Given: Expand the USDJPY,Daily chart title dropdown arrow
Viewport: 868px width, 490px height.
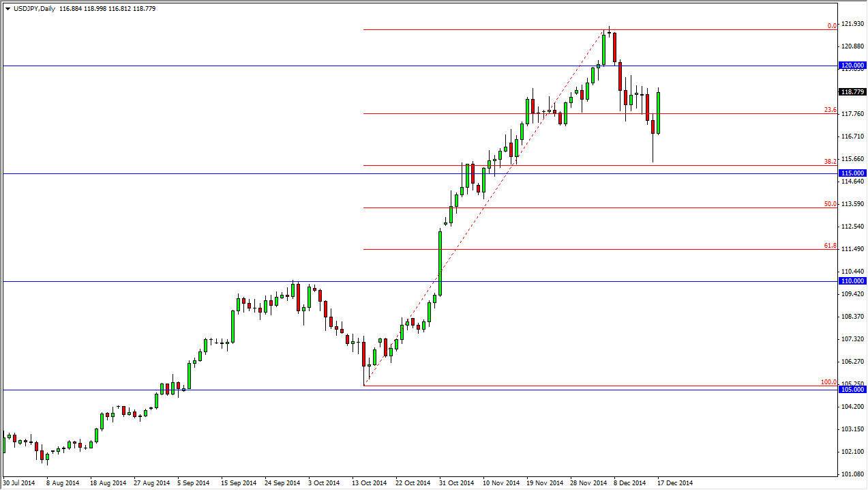Looking at the screenshot, I should [x=9, y=9].
